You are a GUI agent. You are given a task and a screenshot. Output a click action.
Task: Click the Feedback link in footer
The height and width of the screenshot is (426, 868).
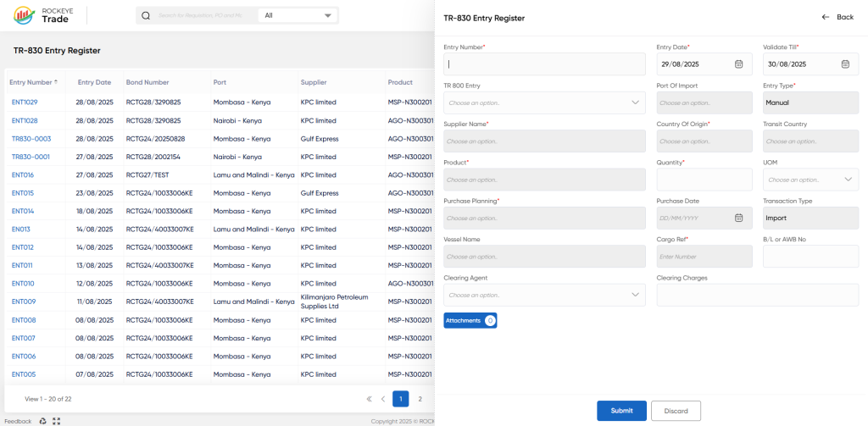click(x=19, y=421)
